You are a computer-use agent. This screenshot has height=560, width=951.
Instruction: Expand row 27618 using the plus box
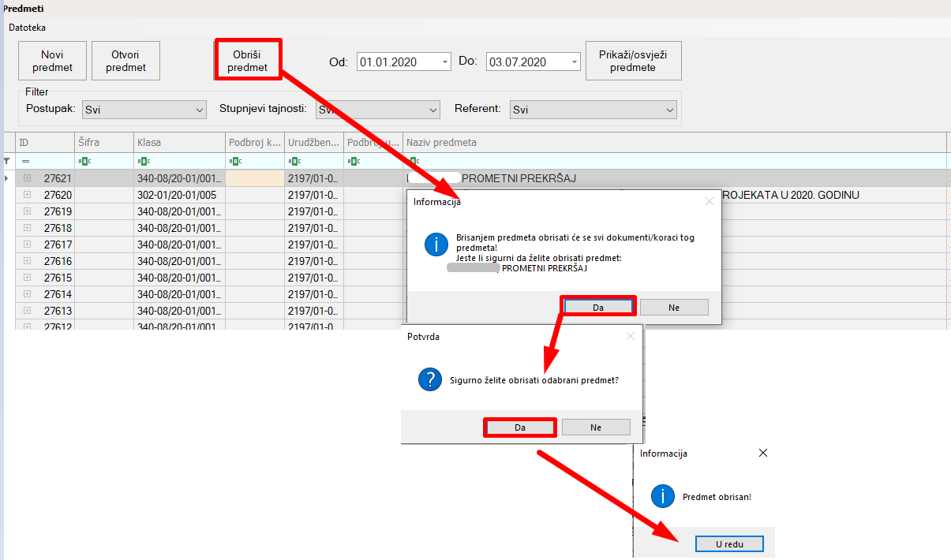[27, 228]
